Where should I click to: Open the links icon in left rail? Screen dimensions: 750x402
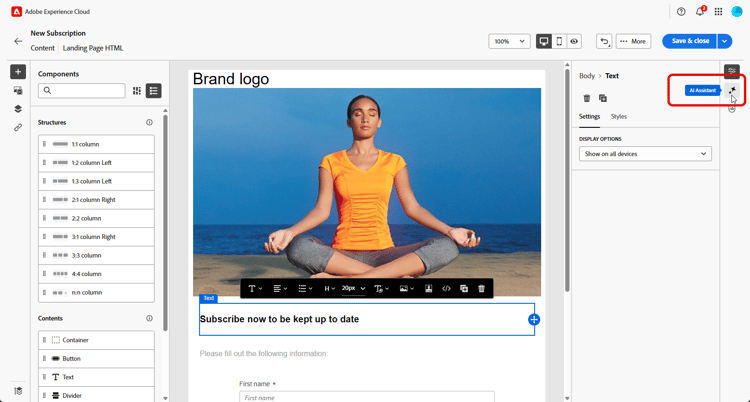tap(18, 128)
